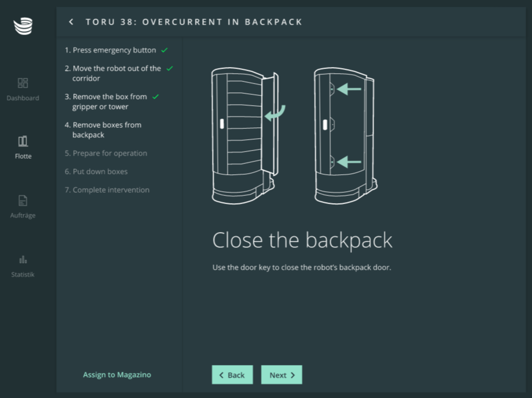The height and width of the screenshot is (398, 532).
Task: Select step 7 Complete intervention
Action: tap(107, 190)
